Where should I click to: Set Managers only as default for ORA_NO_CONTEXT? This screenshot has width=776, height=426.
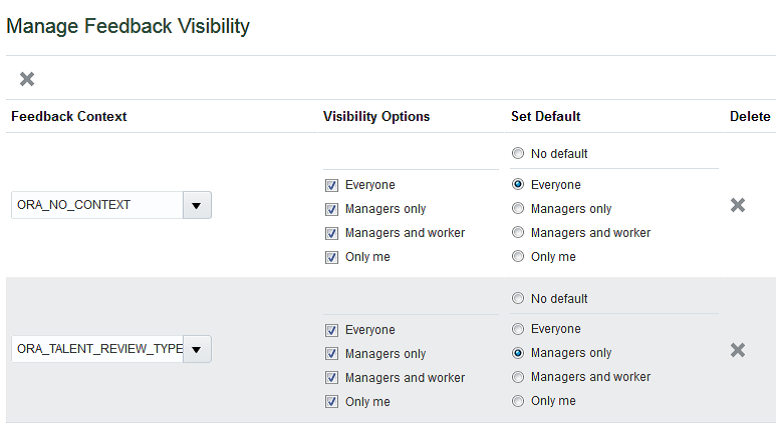[517, 209]
